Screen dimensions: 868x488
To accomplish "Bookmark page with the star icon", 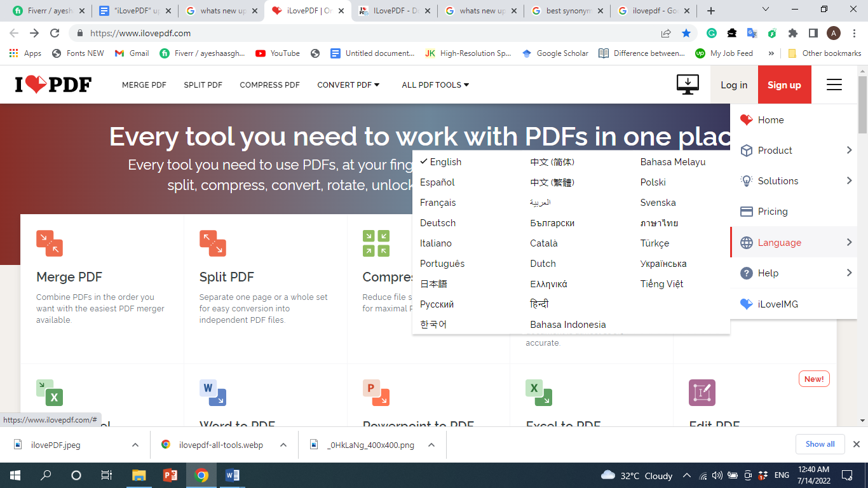I will point(686,33).
